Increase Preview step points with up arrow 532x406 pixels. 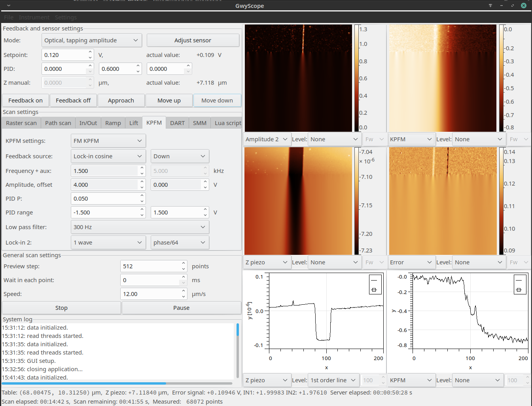click(184, 263)
